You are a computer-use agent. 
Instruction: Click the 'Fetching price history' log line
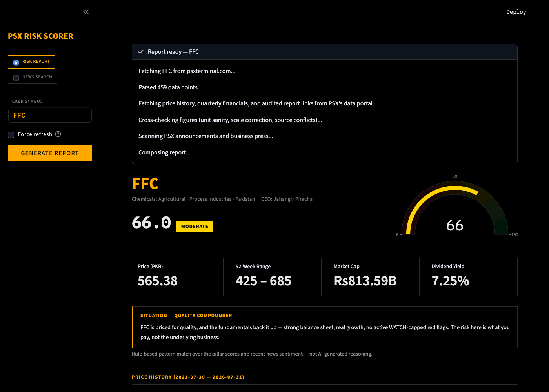click(258, 103)
